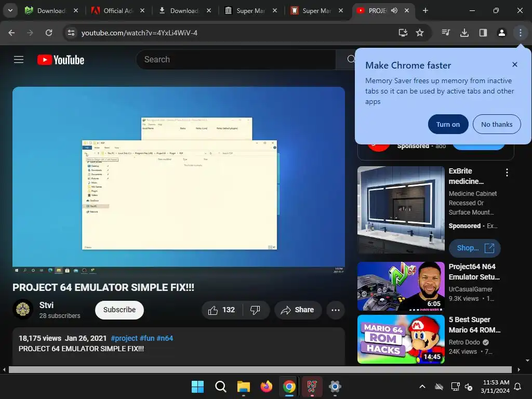
Task: Open the #project hashtag link
Action: (124, 338)
